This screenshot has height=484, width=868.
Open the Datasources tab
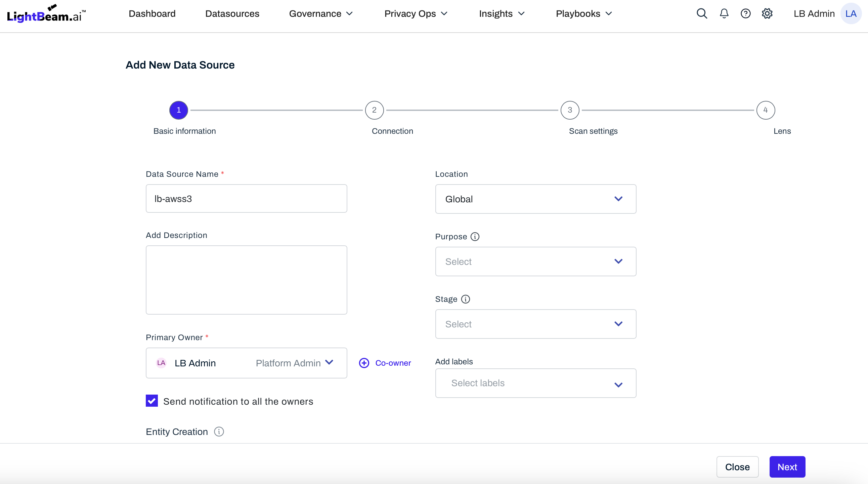pos(232,13)
